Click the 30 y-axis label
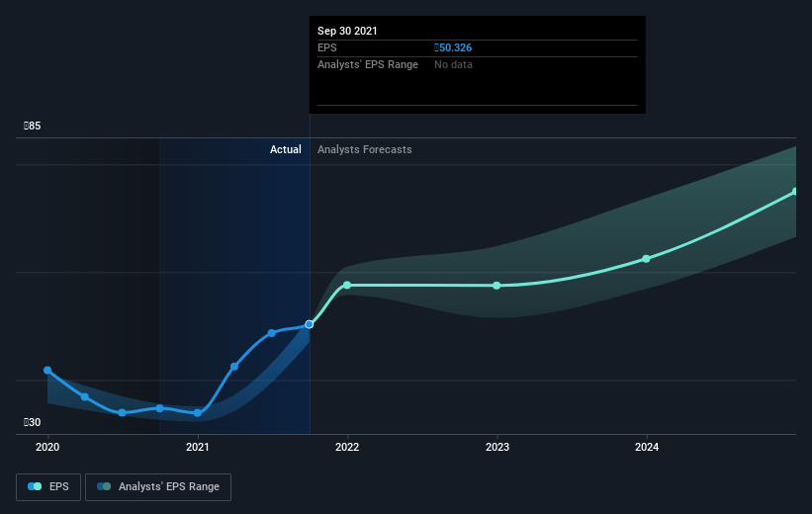Image resolution: width=812 pixels, height=514 pixels. (x=32, y=422)
